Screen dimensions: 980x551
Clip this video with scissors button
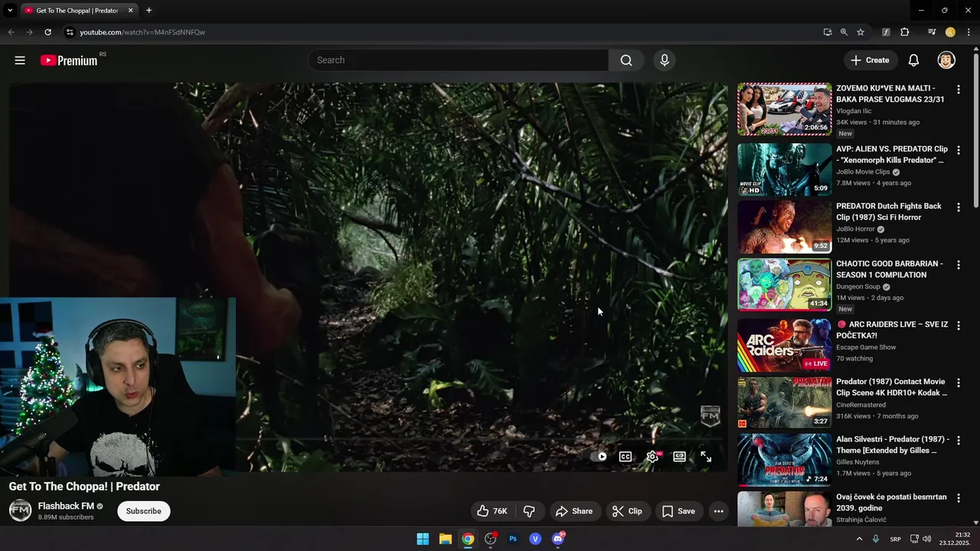point(627,511)
